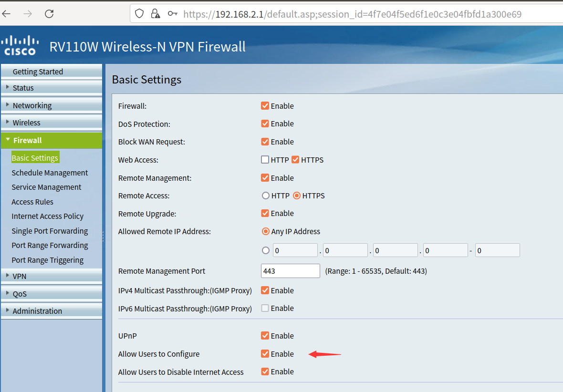The image size is (563, 392).
Task: Toggle Allow Users to Disable Internet Access
Action: click(265, 371)
